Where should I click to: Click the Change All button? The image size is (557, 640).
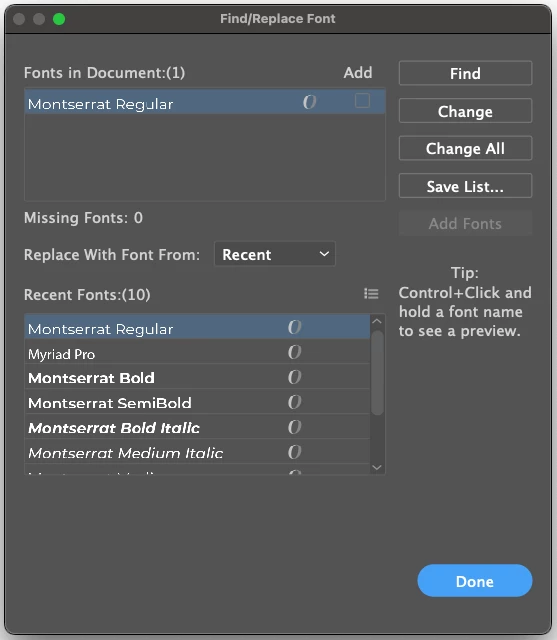tap(465, 148)
